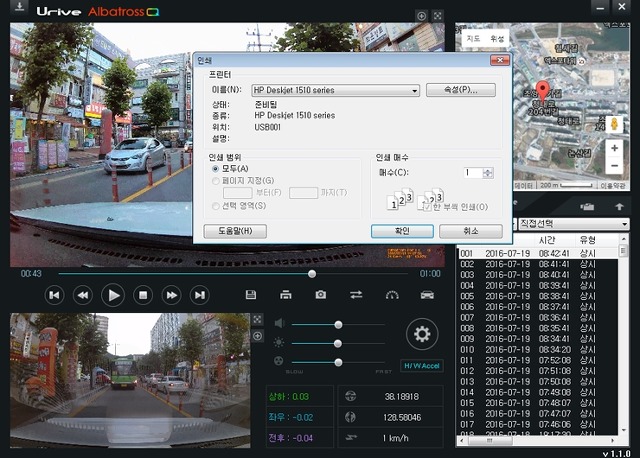Open the speedometer gauge icon

click(392, 295)
